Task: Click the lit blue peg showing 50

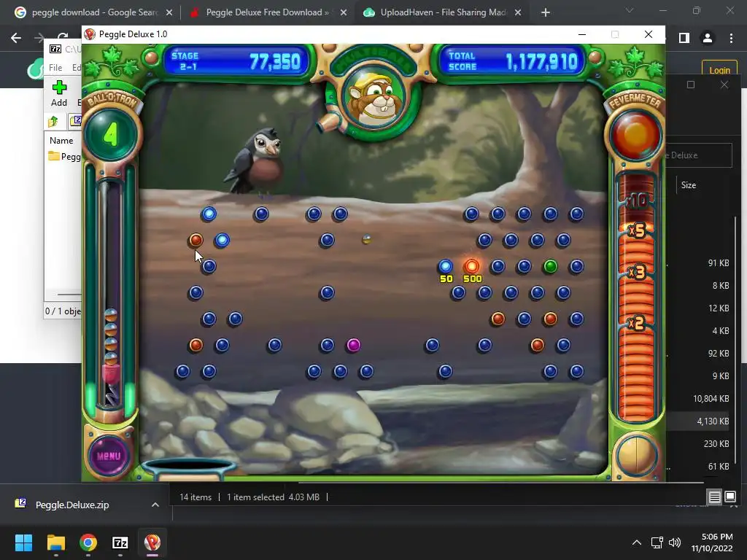Action: point(446,266)
